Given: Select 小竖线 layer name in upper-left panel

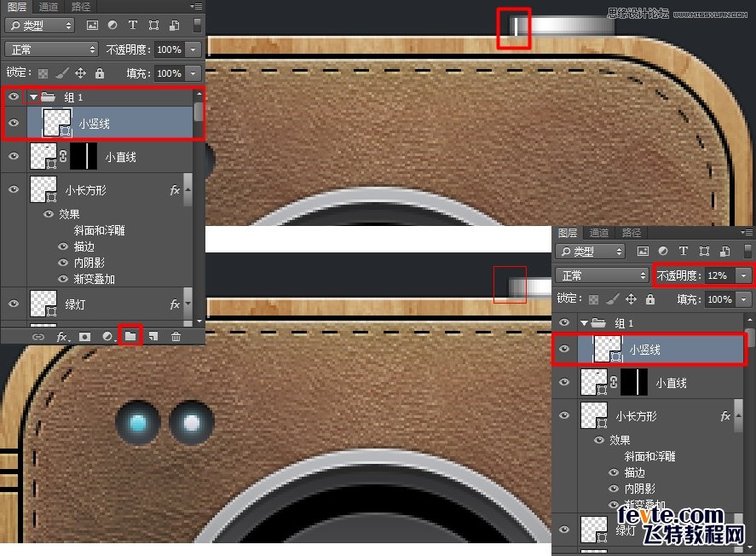Looking at the screenshot, I should point(94,124).
